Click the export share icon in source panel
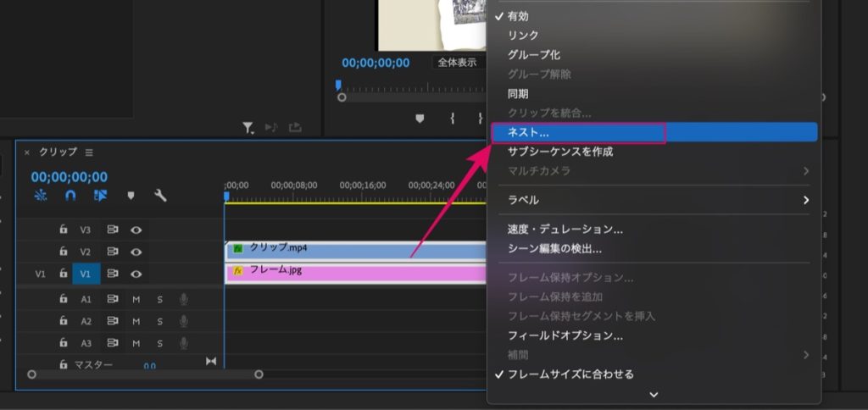Viewport: 868px width, 410px height. pyautogui.click(x=296, y=128)
